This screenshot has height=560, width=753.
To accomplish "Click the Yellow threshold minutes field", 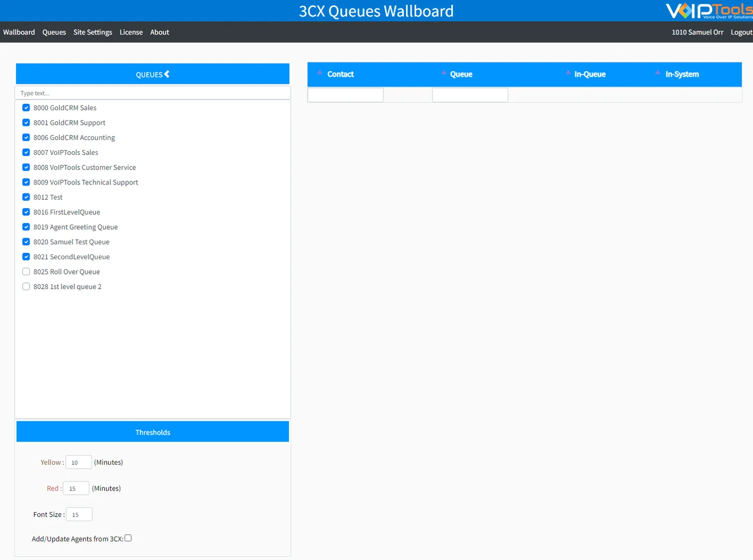I will coord(79,462).
